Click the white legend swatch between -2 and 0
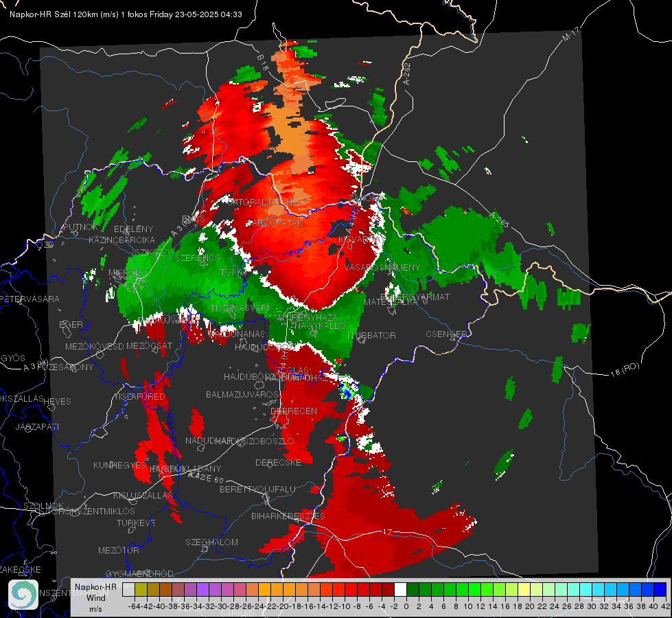This screenshot has height=618, width=672. coord(400,589)
